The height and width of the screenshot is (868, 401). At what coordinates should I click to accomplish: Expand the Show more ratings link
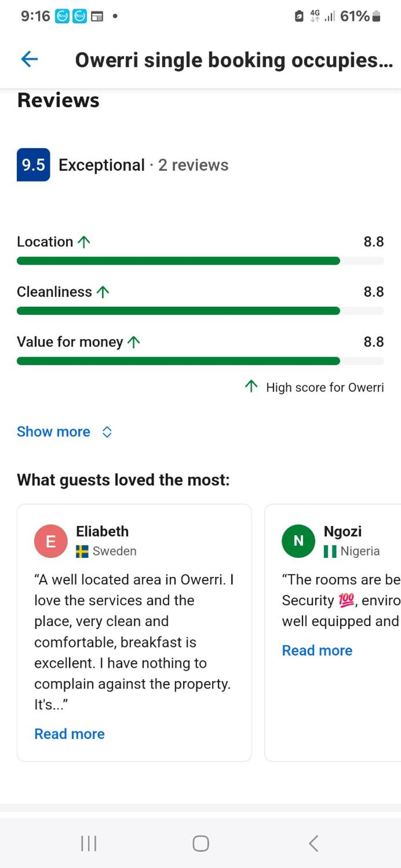pos(53,432)
